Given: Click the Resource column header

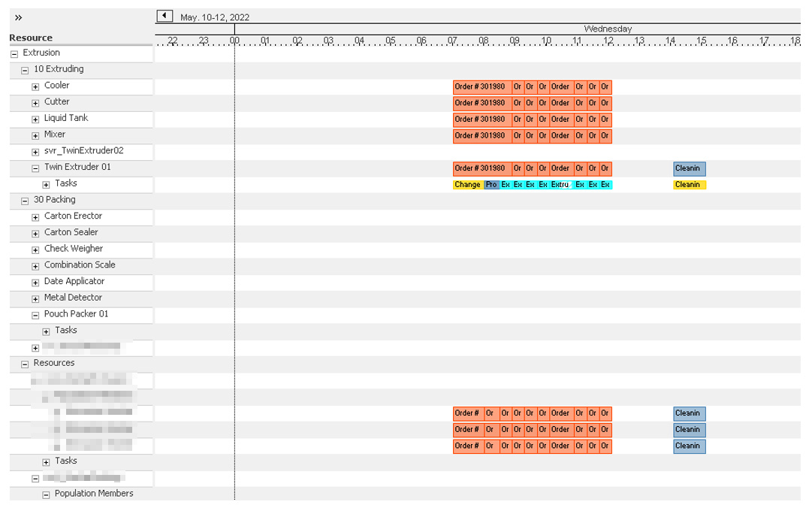Looking at the screenshot, I should click(x=31, y=38).
